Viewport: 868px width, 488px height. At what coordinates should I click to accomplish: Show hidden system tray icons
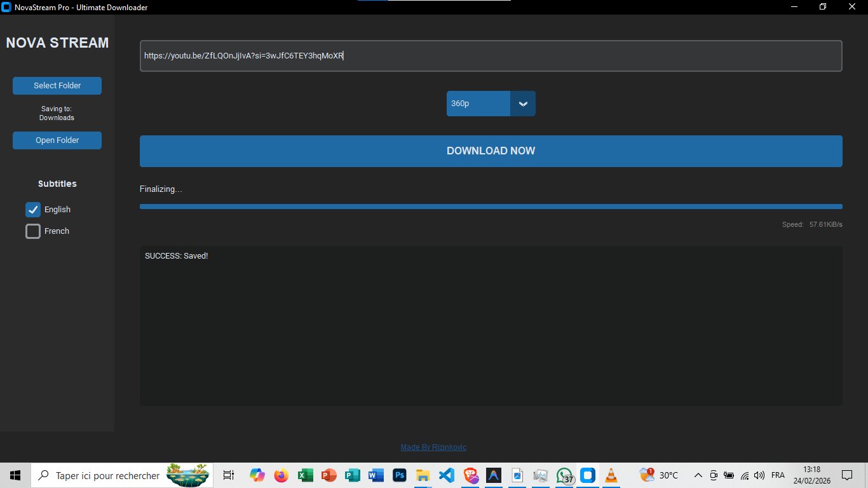pos(698,475)
